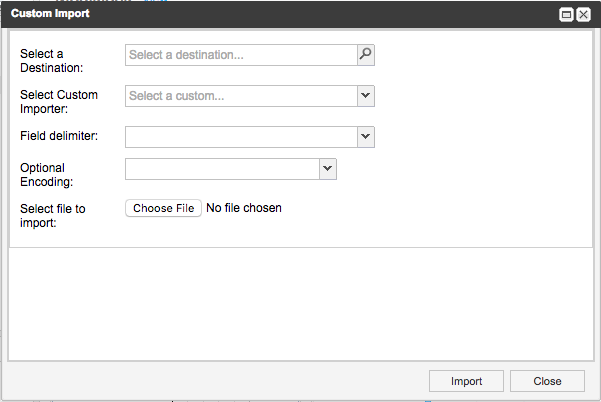Click inside the Optional Encoding text box
The width and height of the screenshot is (601, 402).
[x=221, y=169]
